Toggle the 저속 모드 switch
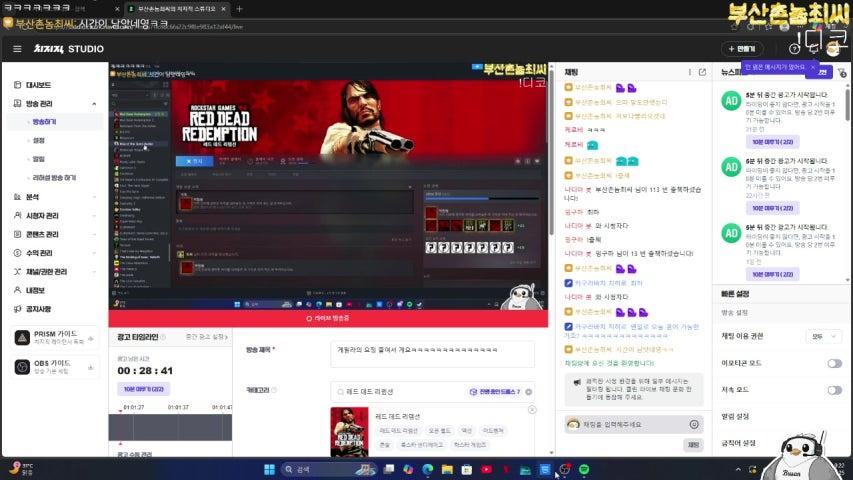853x480 pixels. pos(835,390)
